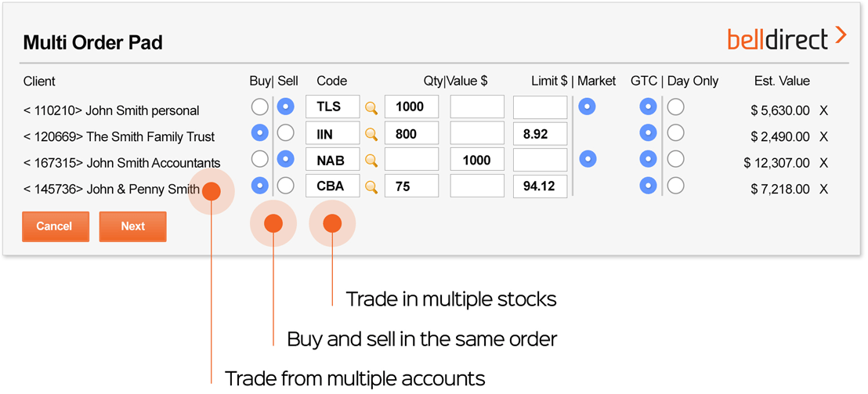This screenshot has height=394, width=868.
Task: Delete the John Smith Accountants order row
Action: (823, 163)
